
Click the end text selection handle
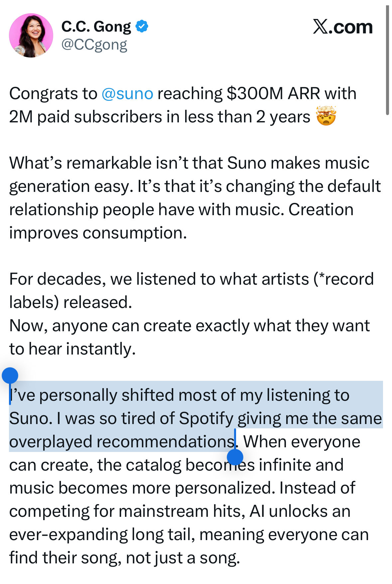click(x=235, y=457)
